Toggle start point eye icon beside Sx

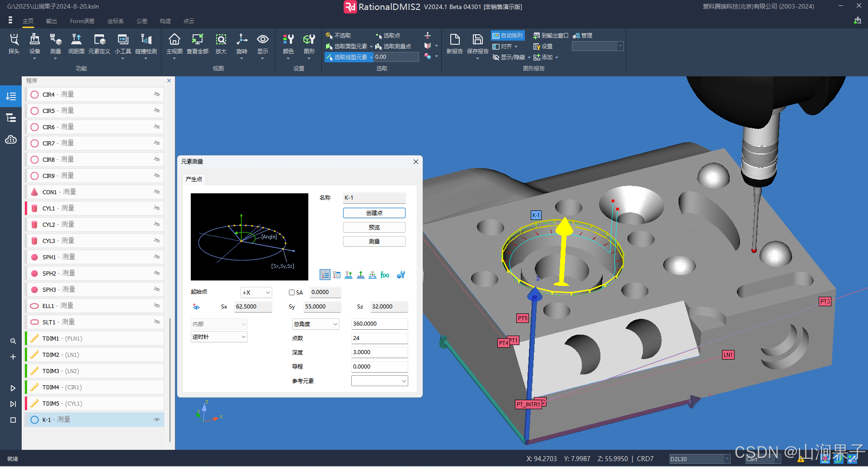(x=196, y=307)
